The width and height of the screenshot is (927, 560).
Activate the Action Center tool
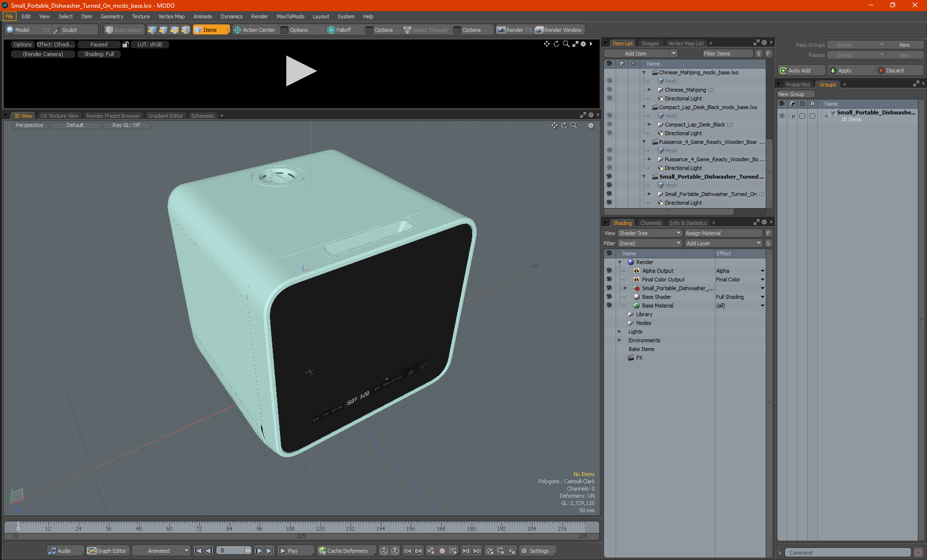pyautogui.click(x=254, y=30)
